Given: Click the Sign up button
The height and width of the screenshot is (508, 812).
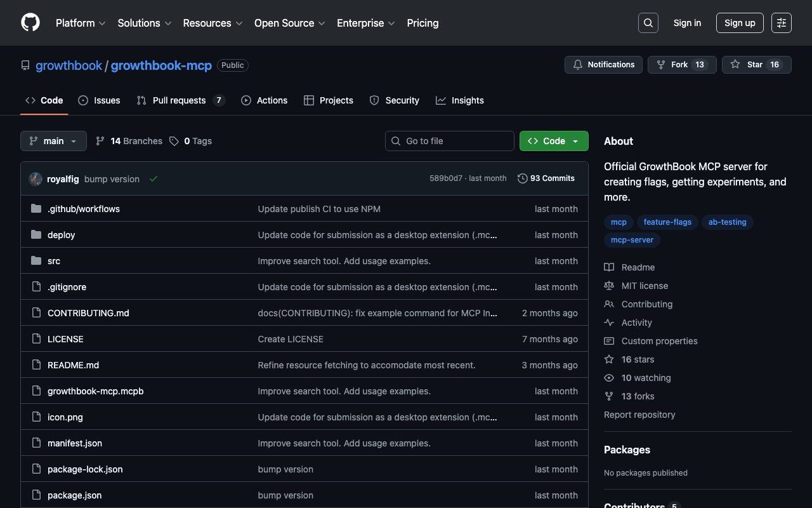Looking at the screenshot, I should pyautogui.click(x=739, y=23).
